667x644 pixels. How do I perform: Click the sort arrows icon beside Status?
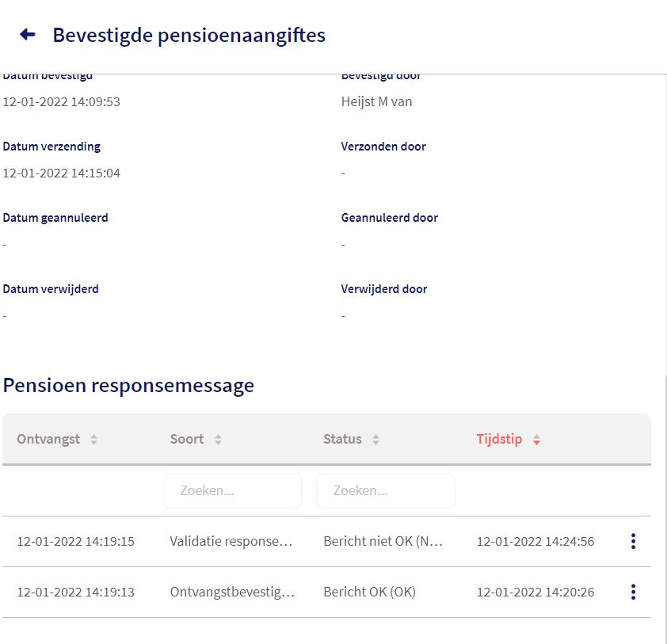[375, 440]
